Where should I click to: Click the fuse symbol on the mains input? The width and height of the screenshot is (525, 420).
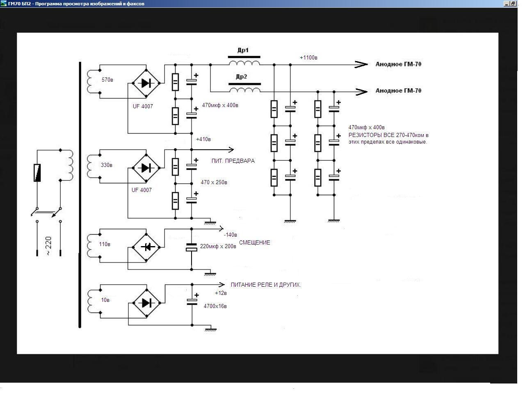[37, 173]
